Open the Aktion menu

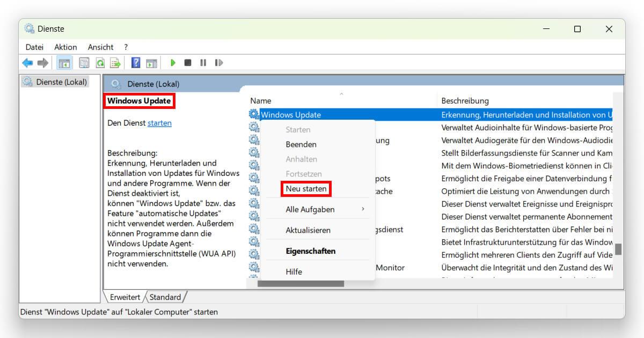point(65,47)
